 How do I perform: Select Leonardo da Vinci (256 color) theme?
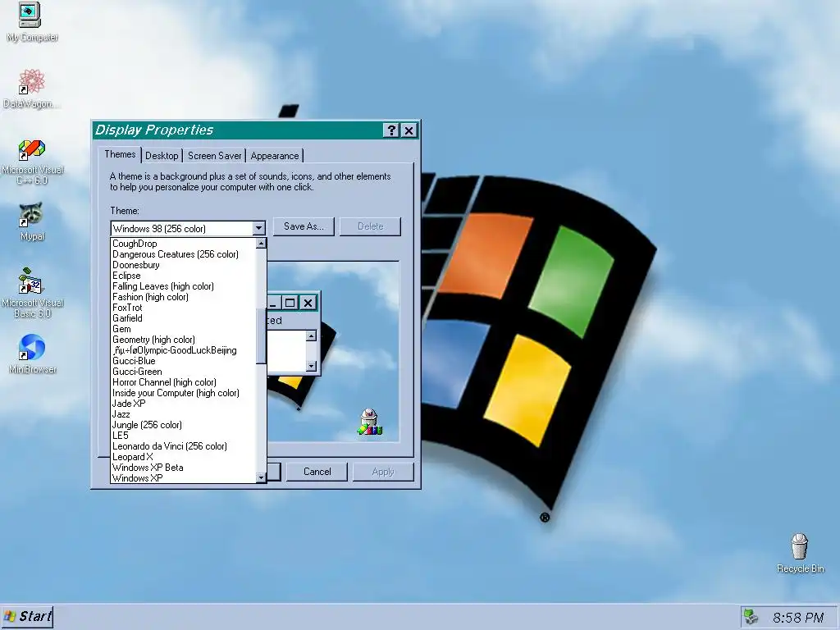(x=183, y=446)
